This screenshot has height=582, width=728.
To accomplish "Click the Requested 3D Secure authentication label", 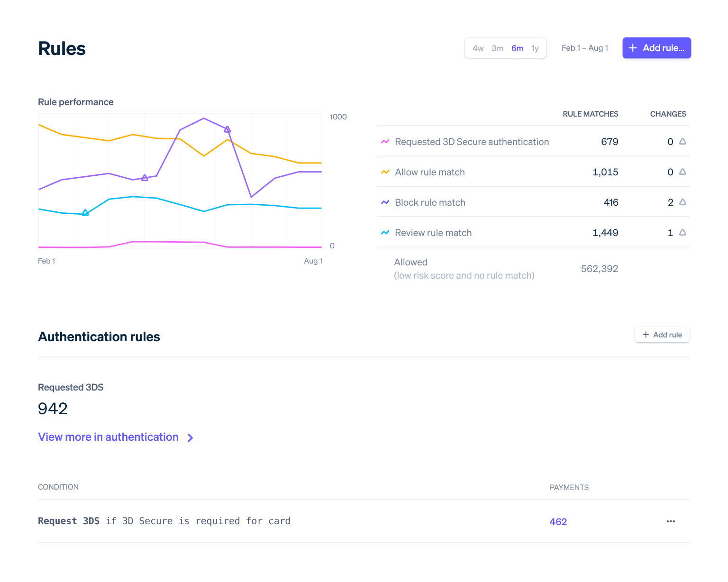I will pyautogui.click(x=472, y=142).
